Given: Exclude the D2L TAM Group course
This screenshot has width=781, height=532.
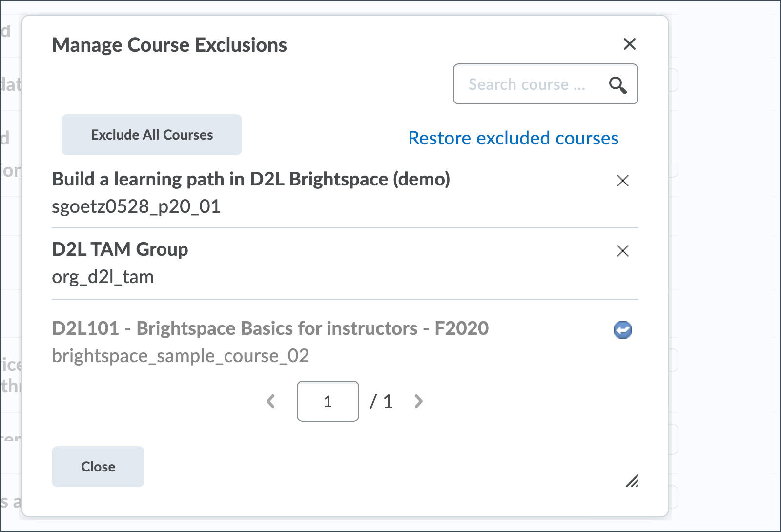Looking at the screenshot, I should [623, 251].
